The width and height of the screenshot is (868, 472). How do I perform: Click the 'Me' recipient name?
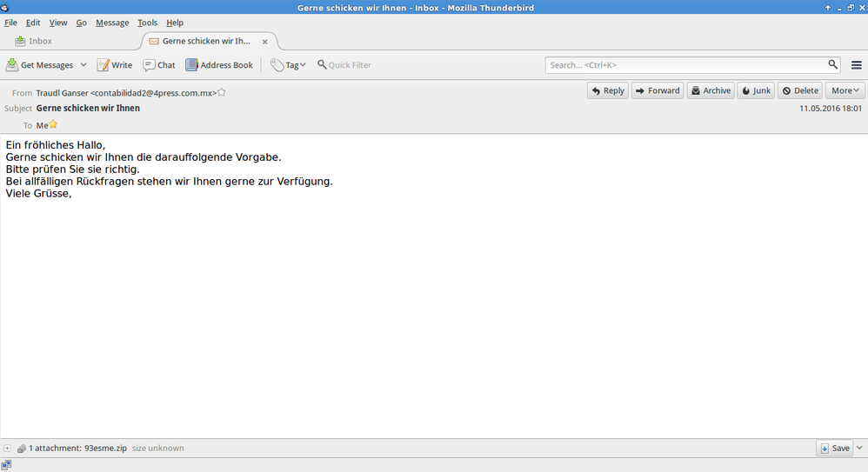click(x=42, y=126)
